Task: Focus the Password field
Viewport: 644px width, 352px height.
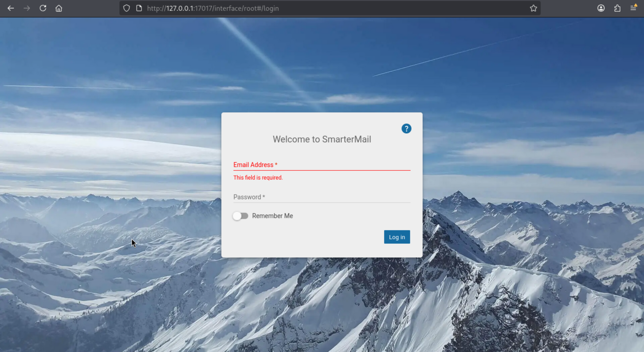Action: [322, 197]
